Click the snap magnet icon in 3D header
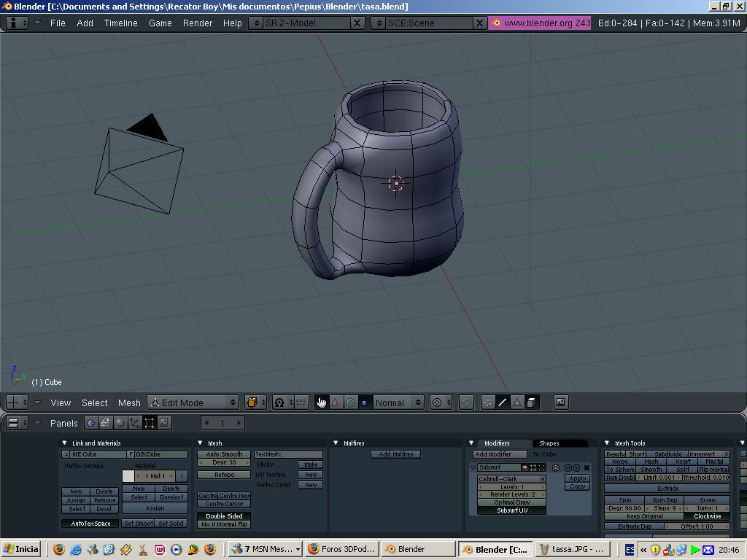This screenshot has width=747, height=560. [x=466, y=402]
